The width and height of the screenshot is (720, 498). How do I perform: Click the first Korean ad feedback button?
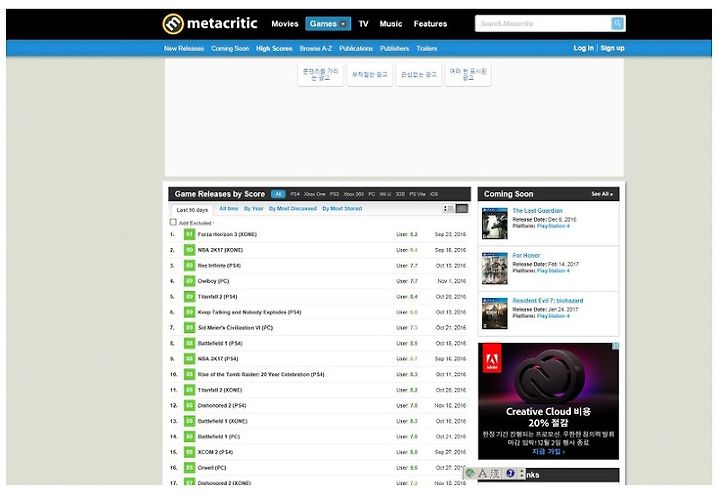(x=321, y=74)
